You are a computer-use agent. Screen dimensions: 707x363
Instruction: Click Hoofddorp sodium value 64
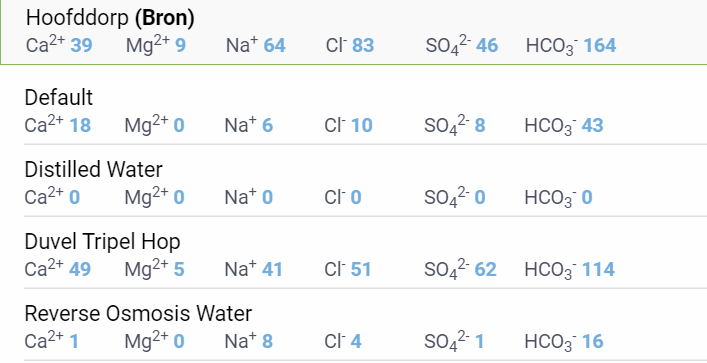click(x=275, y=46)
